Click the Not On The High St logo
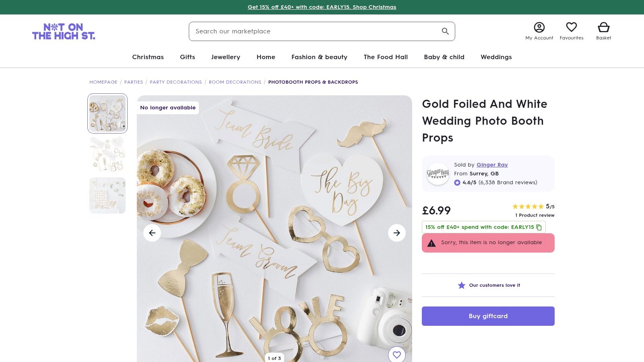This screenshot has width=644, height=362. [64, 31]
